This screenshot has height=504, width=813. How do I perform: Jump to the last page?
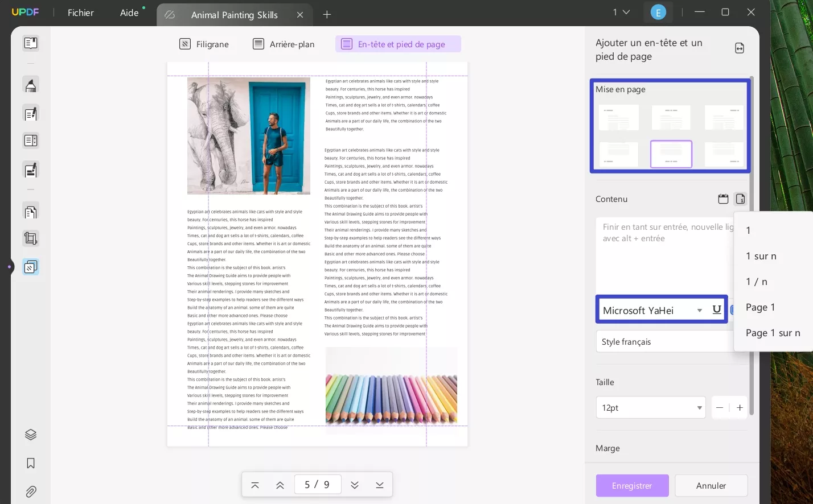coord(380,485)
